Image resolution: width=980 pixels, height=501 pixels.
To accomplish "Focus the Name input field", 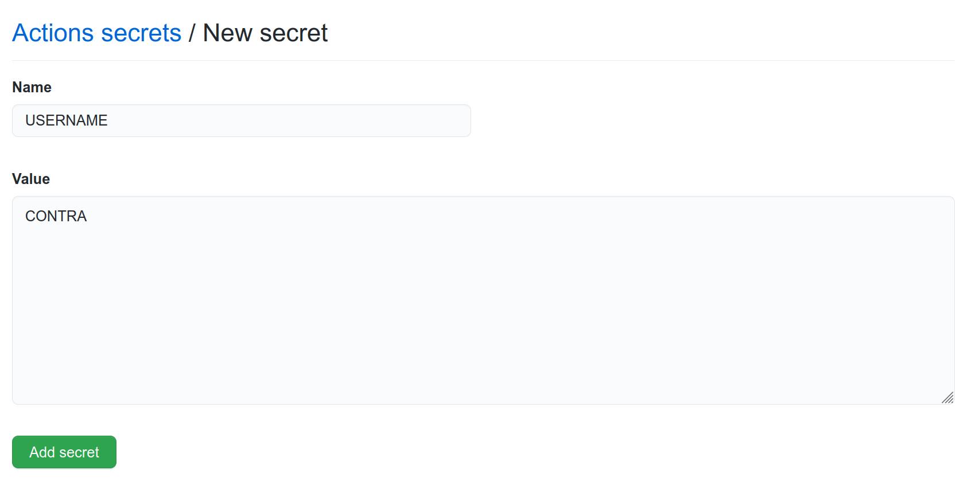I will [x=242, y=120].
